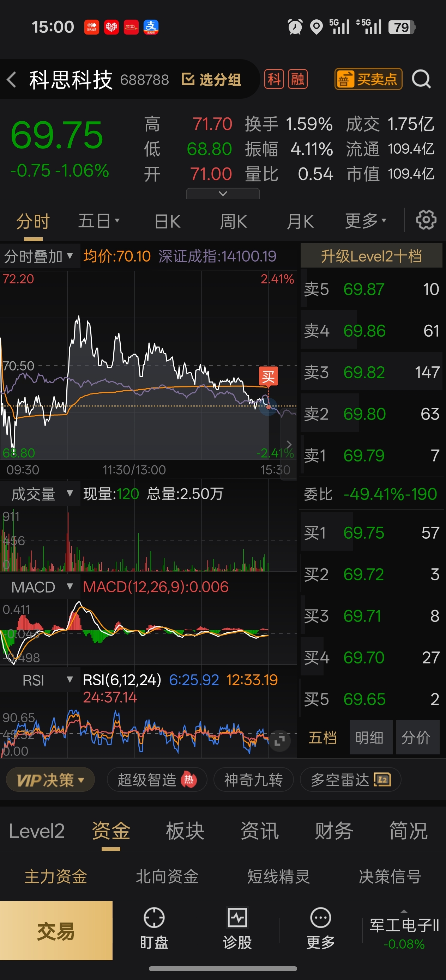The width and height of the screenshot is (446, 980).
Task: Tap the 融 margin badge icon
Action: tap(297, 79)
